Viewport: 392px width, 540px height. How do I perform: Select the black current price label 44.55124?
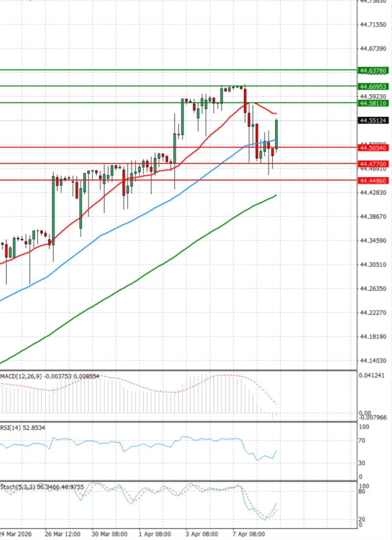coord(373,120)
